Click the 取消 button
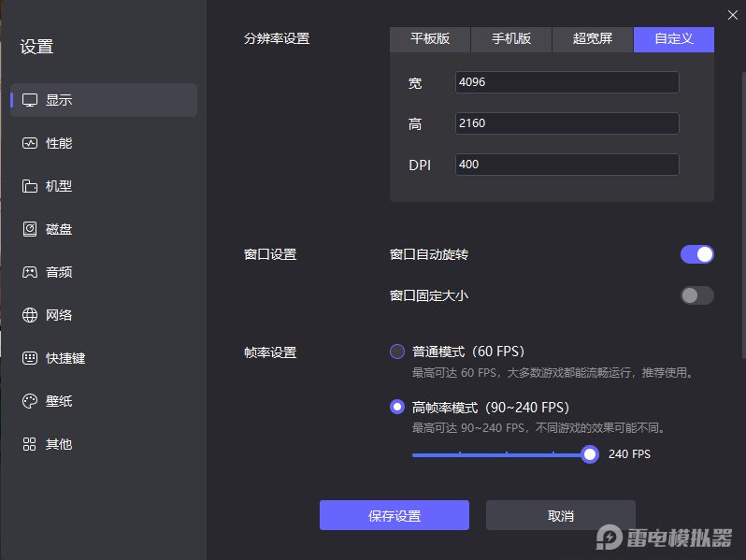This screenshot has width=746, height=560. pos(561,515)
